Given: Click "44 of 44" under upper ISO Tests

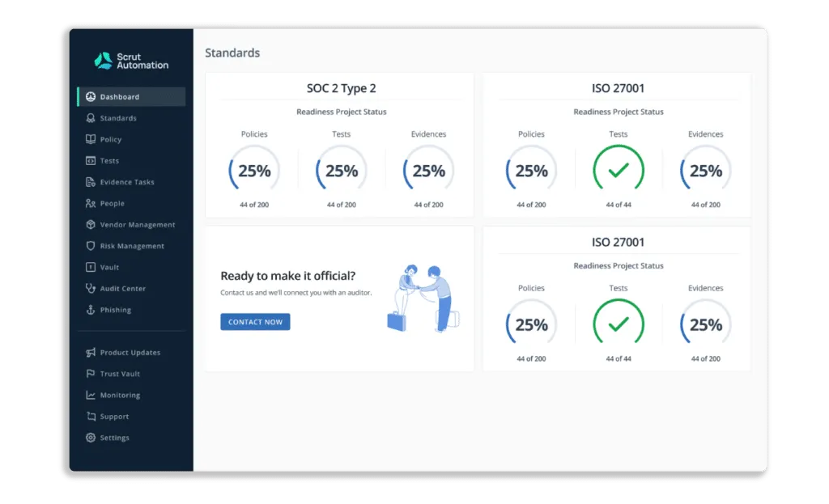Looking at the screenshot, I should click(x=618, y=205).
